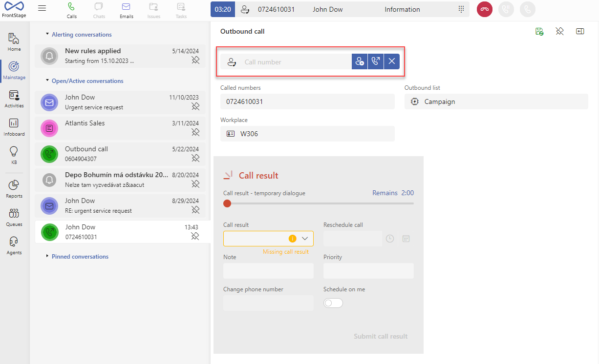Click the FrontStage logo
The height and width of the screenshot is (364, 599).
[14, 9]
